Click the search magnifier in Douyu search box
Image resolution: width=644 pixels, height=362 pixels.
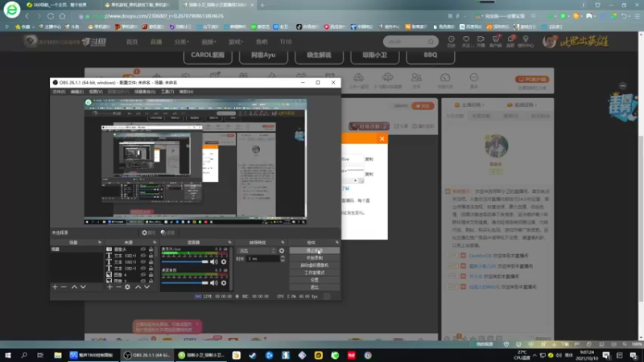pos(431,42)
